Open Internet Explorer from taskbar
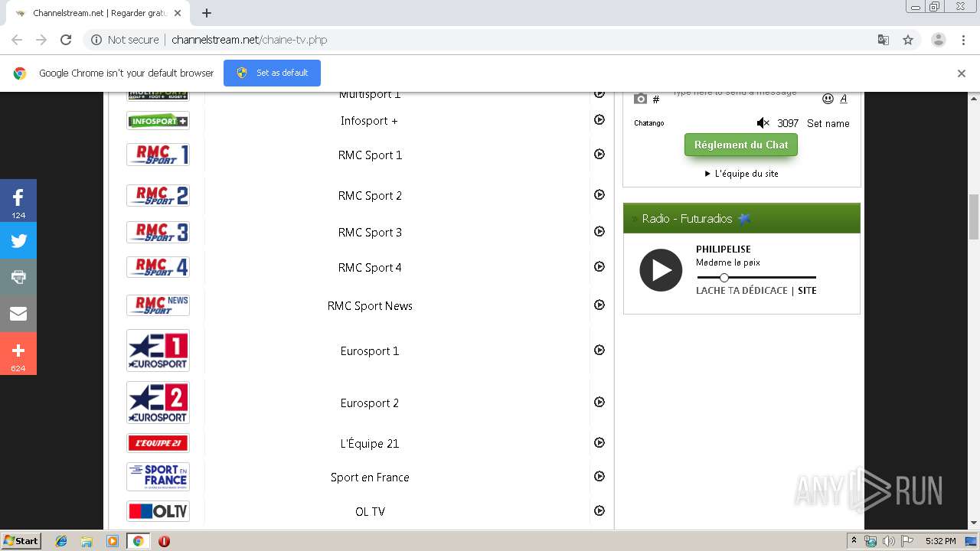The image size is (980, 551). pyautogui.click(x=61, y=541)
